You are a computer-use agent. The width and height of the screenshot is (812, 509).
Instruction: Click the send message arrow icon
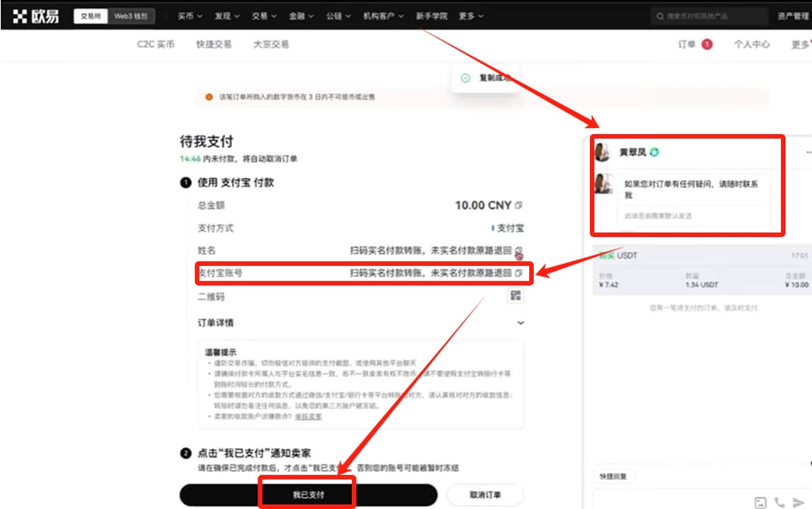click(x=798, y=502)
